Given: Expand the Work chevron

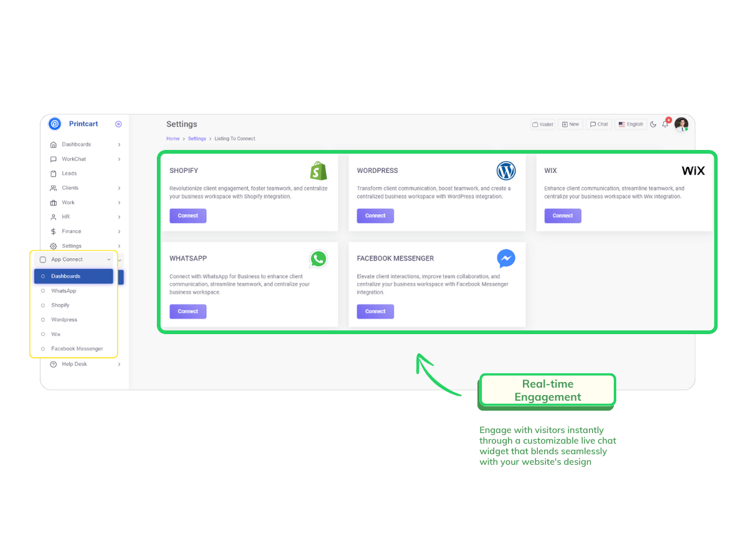Looking at the screenshot, I should 119,203.
